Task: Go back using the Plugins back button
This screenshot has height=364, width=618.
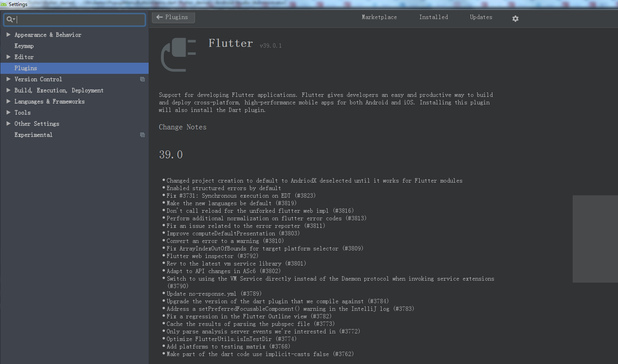Action: [x=173, y=17]
